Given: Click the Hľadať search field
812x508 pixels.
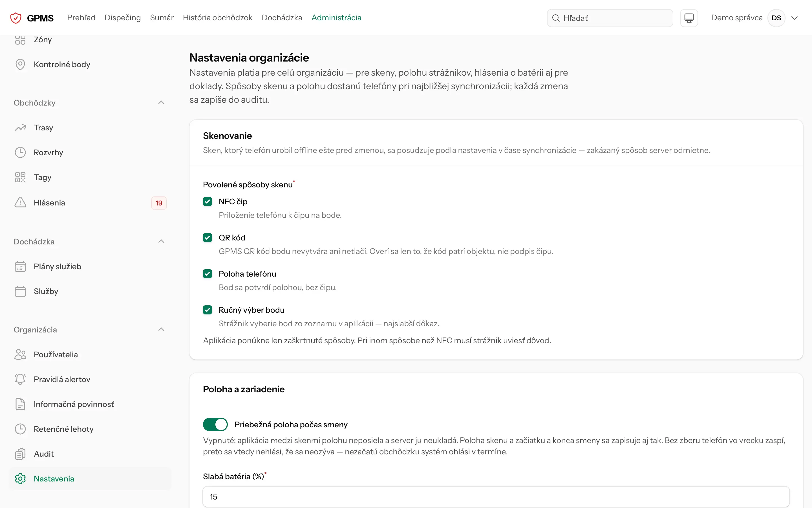Looking at the screenshot, I should (x=610, y=18).
